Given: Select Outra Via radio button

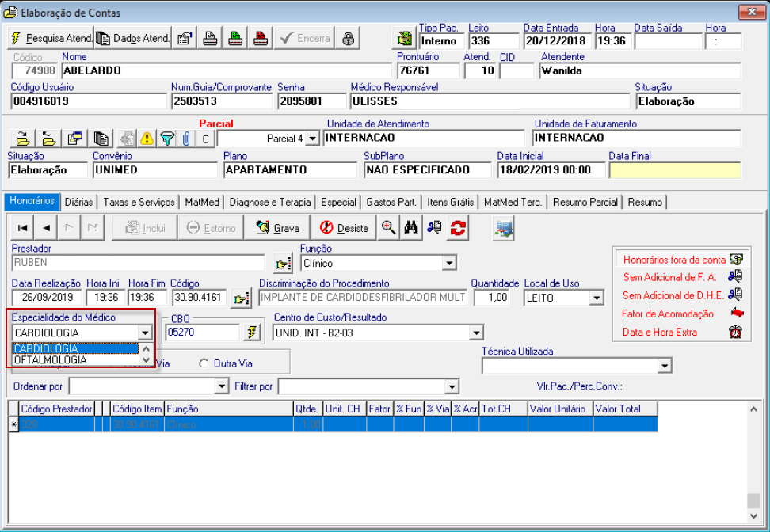Looking at the screenshot, I should [204, 363].
